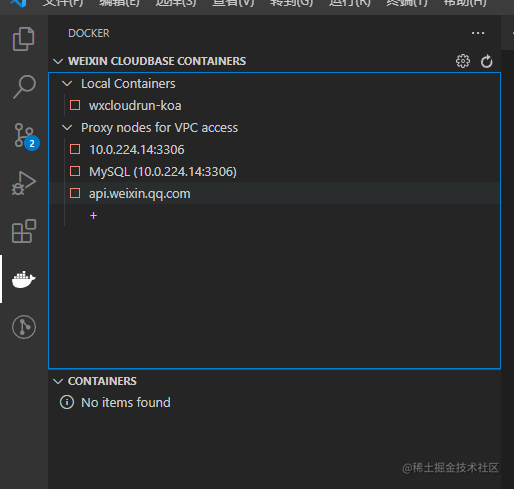514x489 pixels.
Task: Click the WEIXIN CLOUDBASE CONTAINERS header title
Action: pos(157,61)
